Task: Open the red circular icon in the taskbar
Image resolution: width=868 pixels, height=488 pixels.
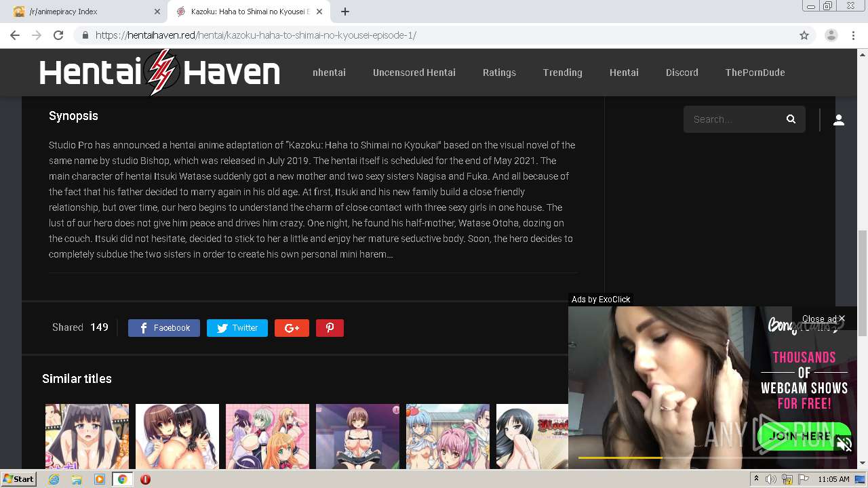Action: 145,479
